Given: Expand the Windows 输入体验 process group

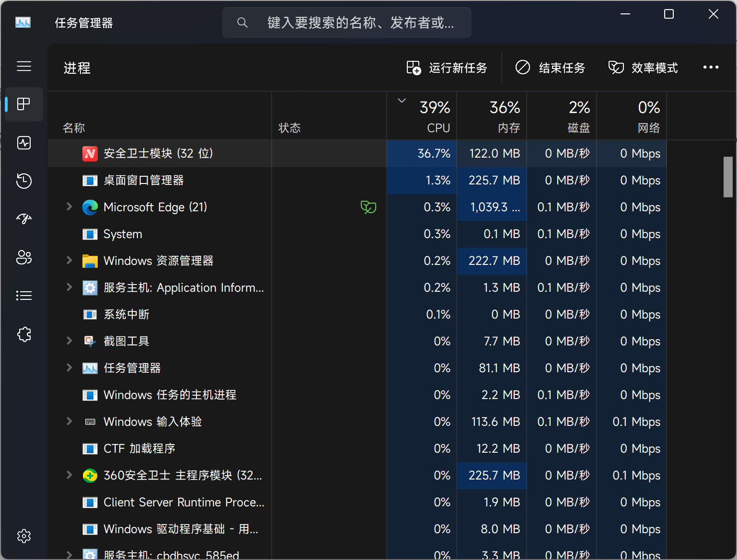Looking at the screenshot, I should coord(69,421).
